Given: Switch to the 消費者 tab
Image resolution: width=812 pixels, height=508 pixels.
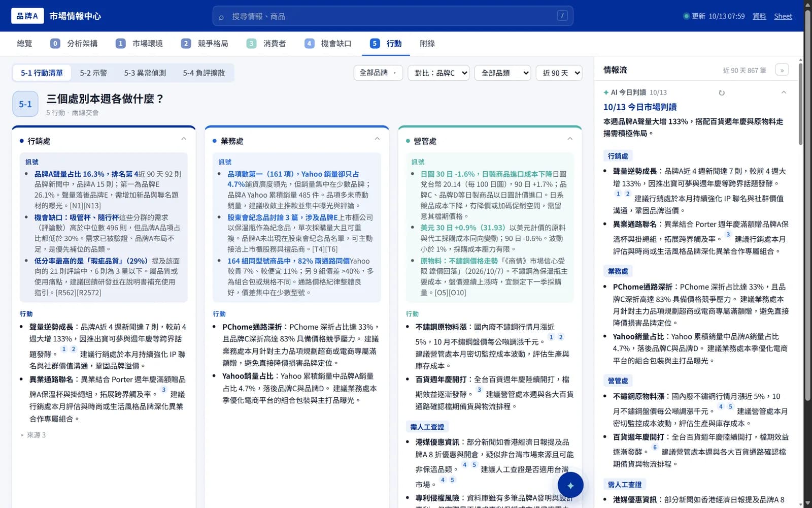Looking at the screenshot, I should pyautogui.click(x=266, y=44).
